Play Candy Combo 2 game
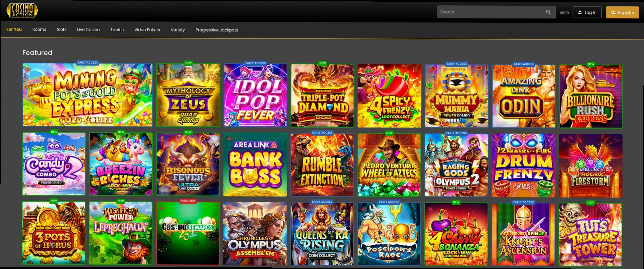 click(54, 164)
